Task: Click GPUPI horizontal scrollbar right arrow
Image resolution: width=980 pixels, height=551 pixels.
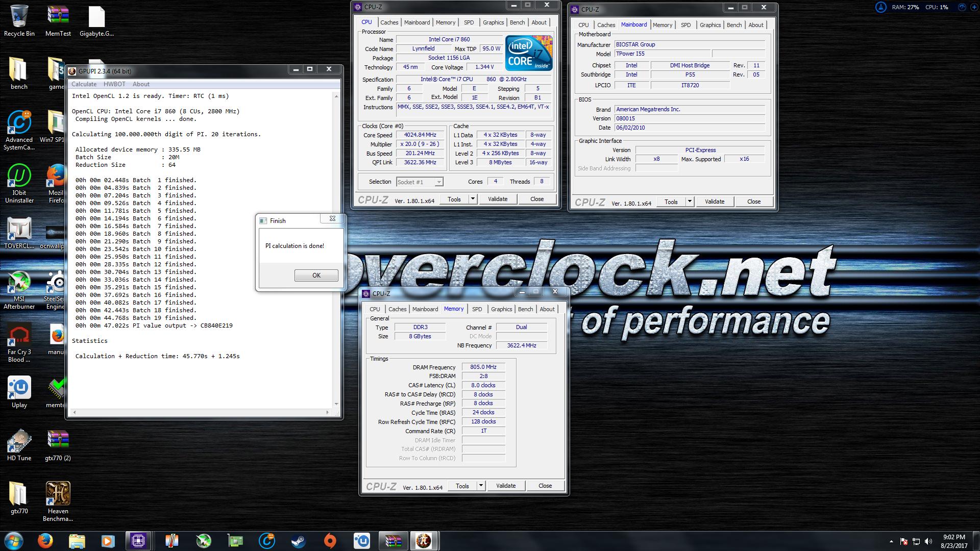Action: [329, 412]
